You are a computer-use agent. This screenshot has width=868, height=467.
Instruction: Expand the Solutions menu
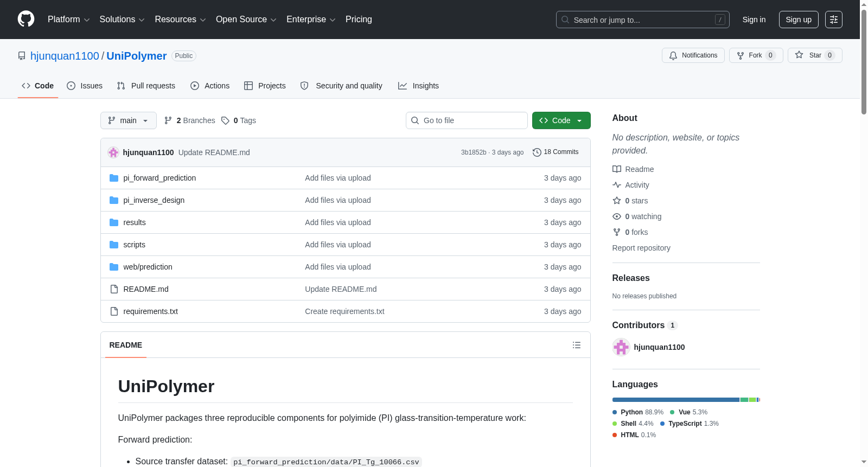click(122, 20)
